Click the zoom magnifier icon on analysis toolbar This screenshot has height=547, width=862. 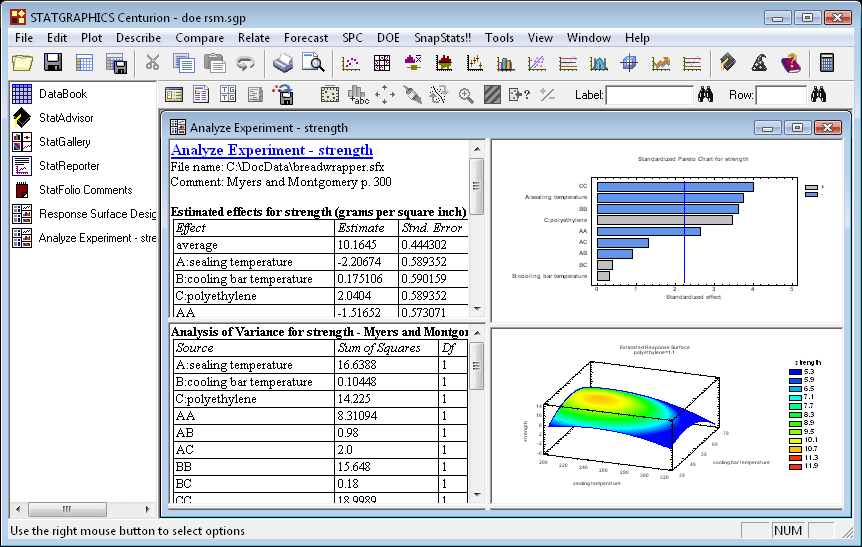[x=466, y=95]
